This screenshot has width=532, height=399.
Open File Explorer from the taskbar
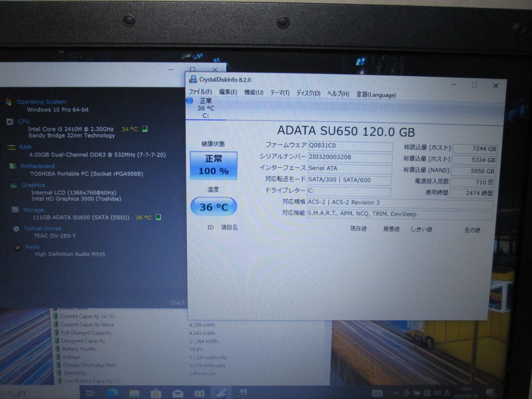point(134,394)
